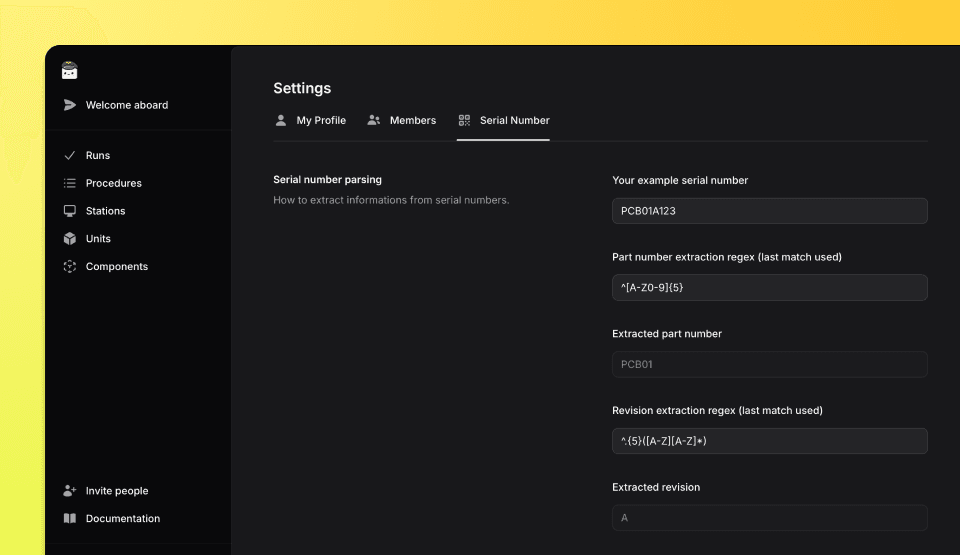Click the paper plane Welcome aboard icon
The height and width of the screenshot is (555, 960).
pyautogui.click(x=70, y=105)
